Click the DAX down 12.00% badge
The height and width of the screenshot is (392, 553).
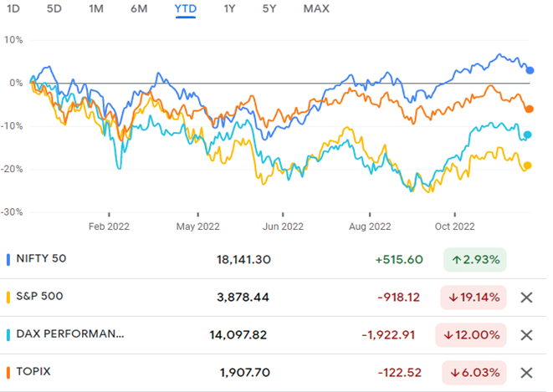pos(471,335)
